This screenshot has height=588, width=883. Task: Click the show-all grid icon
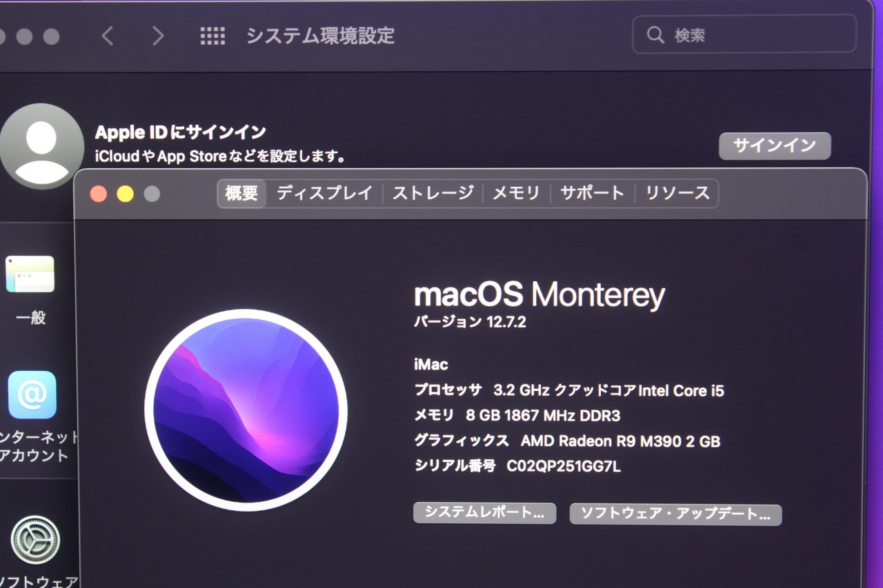[212, 36]
